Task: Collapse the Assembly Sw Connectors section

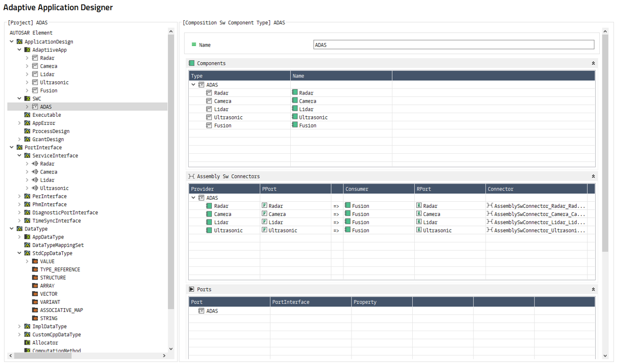Action: click(x=593, y=176)
